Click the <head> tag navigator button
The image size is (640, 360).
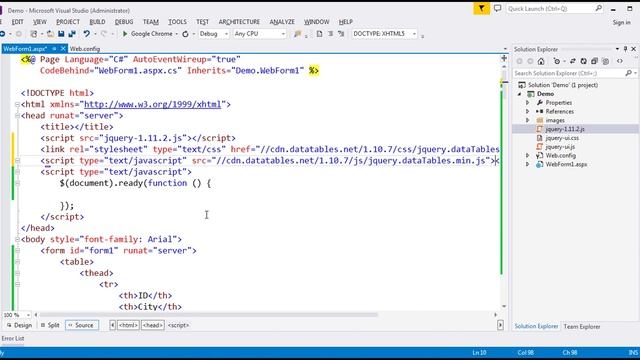(153, 325)
